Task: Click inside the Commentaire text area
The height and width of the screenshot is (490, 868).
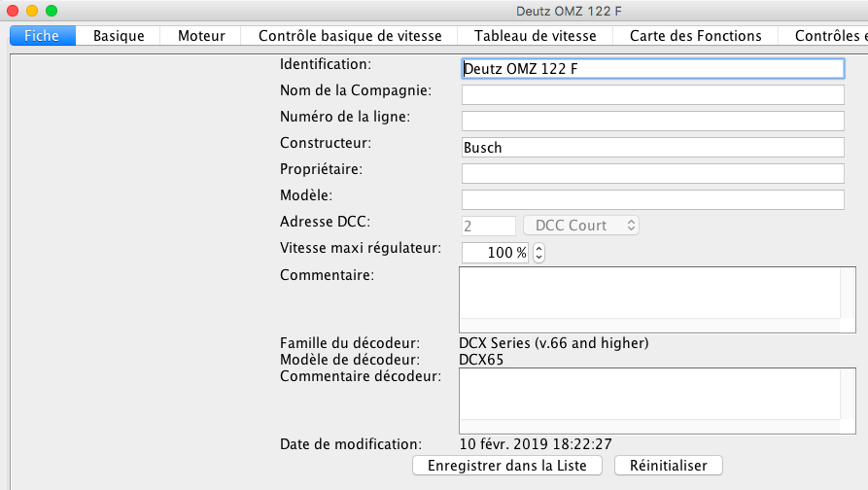Action: coord(650,293)
